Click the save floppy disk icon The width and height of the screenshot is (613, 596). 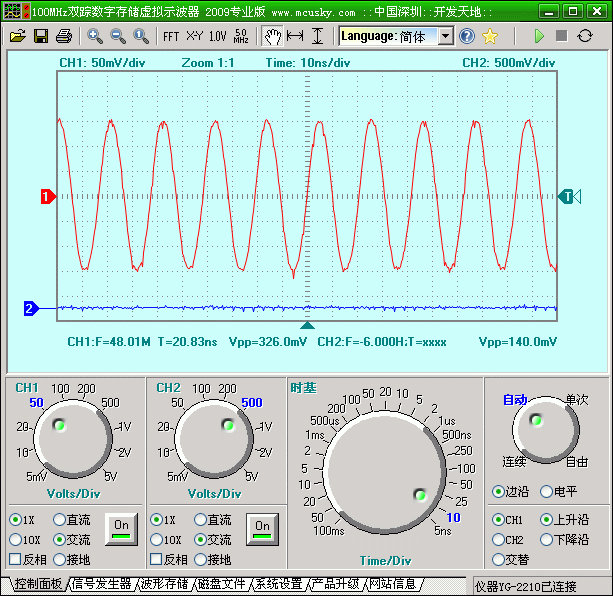point(41,36)
